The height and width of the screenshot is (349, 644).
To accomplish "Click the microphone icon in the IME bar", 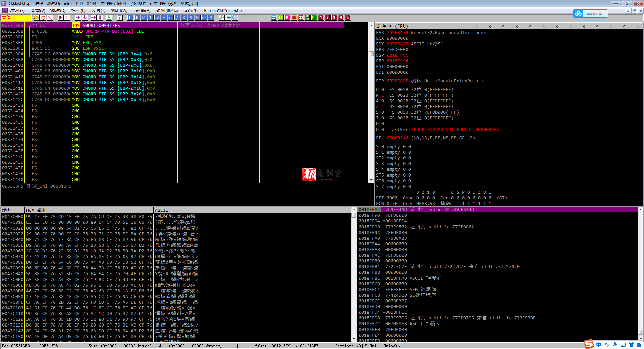I will pyautogui.click(x=614, y=345).
